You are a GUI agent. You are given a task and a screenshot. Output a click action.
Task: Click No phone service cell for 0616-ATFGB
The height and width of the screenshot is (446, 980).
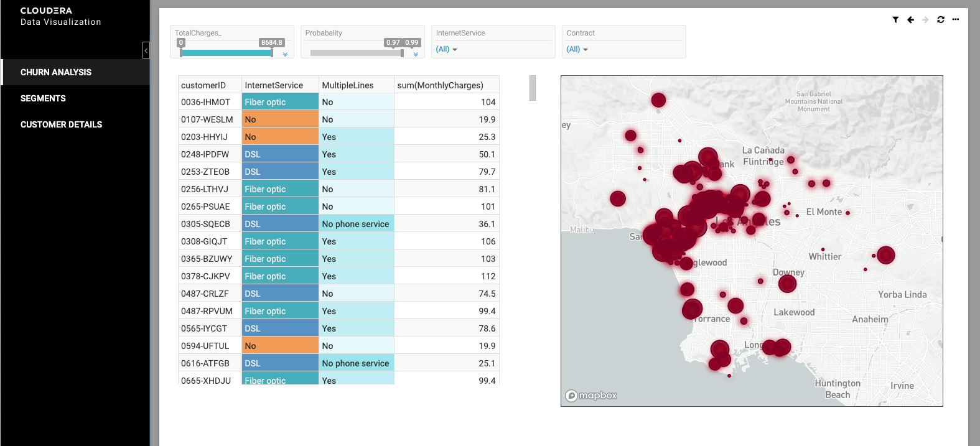357,363
